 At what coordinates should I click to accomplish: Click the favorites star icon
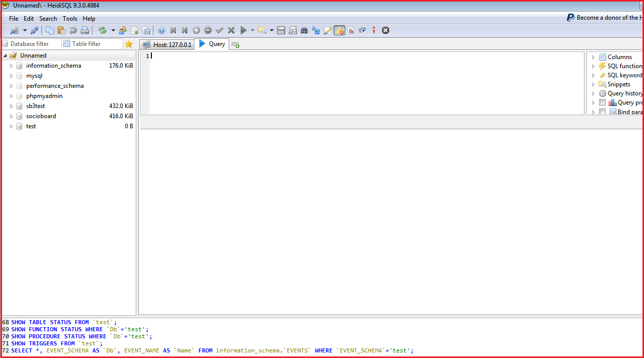129,44
